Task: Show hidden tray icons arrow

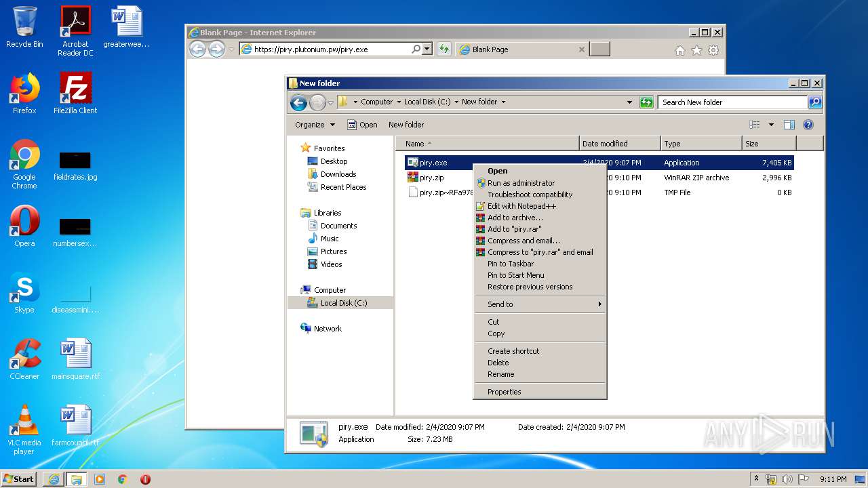Action: click(757, 479)
